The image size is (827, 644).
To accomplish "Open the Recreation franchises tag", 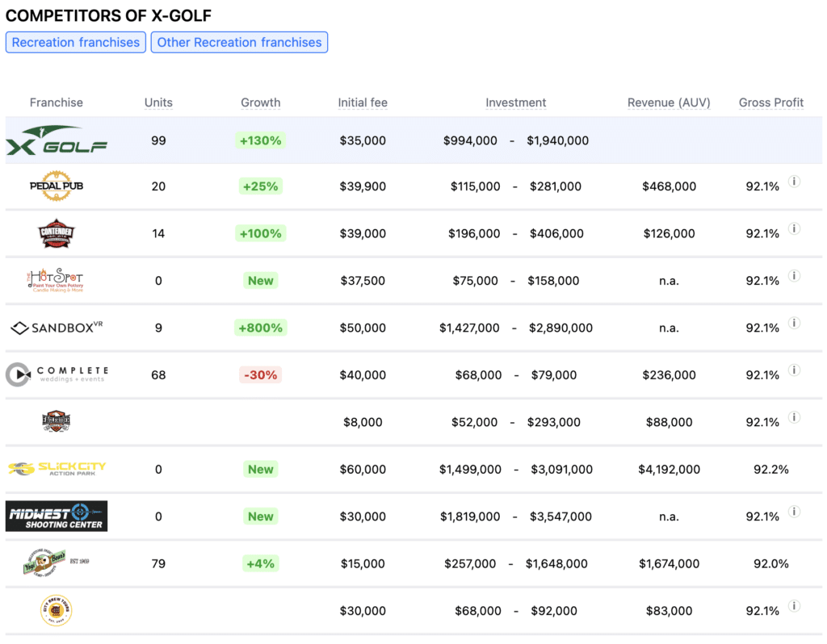I will 75,42.
